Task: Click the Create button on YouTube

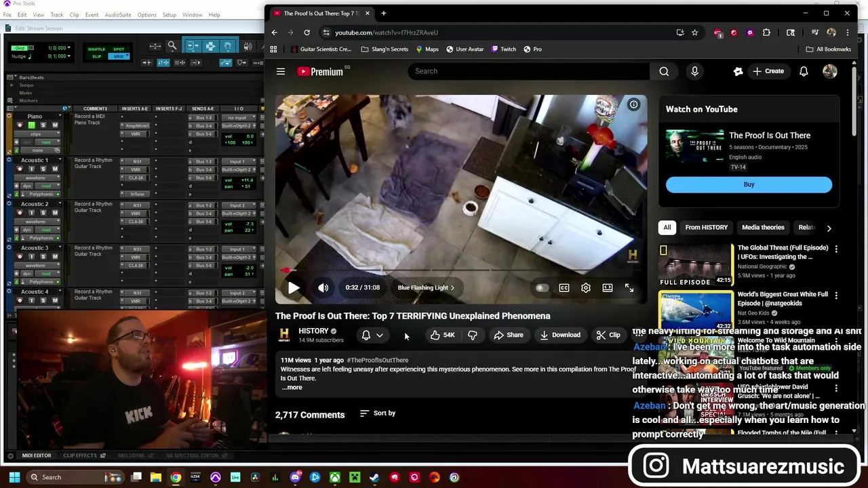Action: (x=768, y=71)
